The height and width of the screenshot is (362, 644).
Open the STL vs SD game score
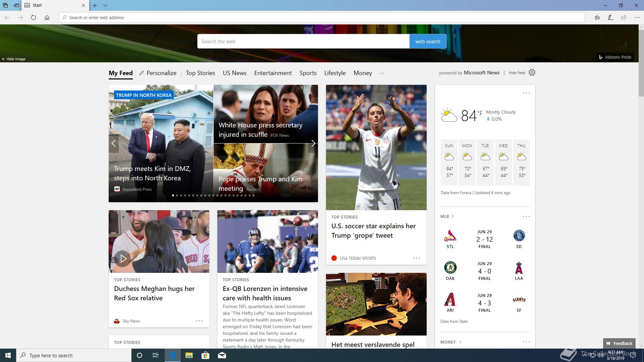(484, 239)
